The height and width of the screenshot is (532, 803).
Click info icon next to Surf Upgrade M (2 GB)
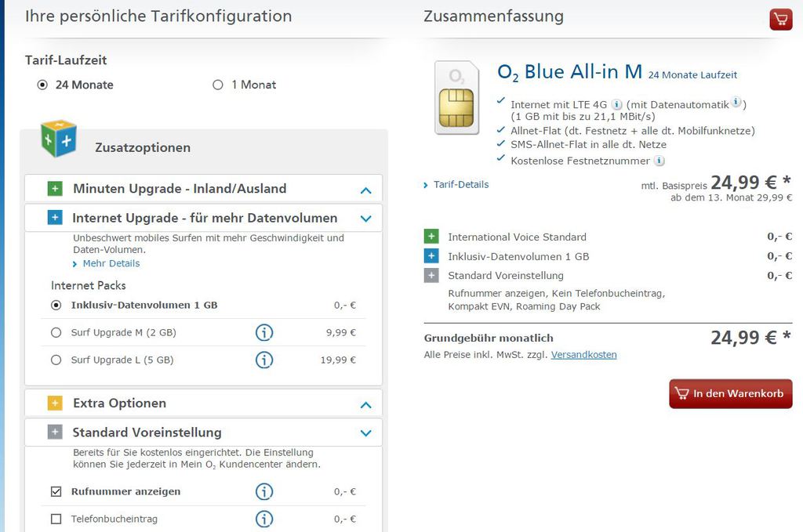click(264, 332)
